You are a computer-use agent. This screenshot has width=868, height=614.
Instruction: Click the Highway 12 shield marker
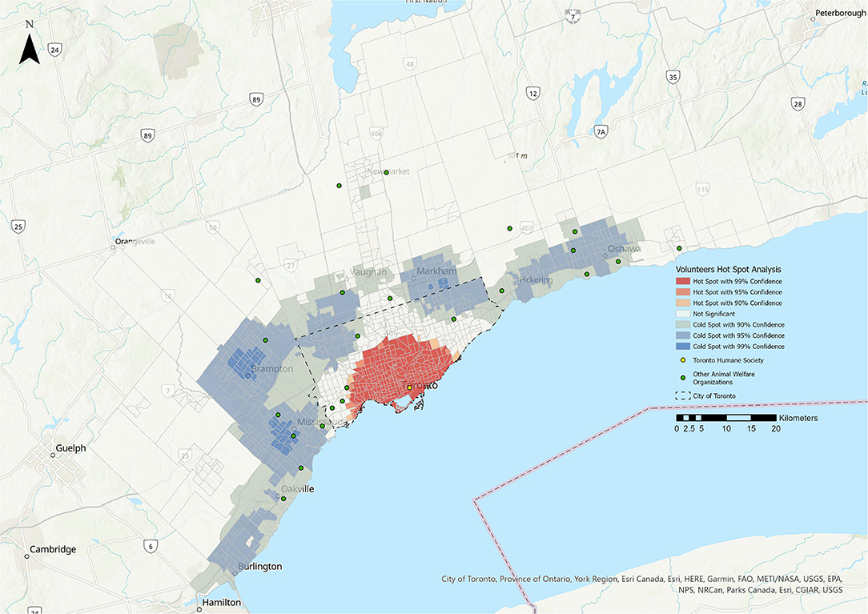point(532,94)
